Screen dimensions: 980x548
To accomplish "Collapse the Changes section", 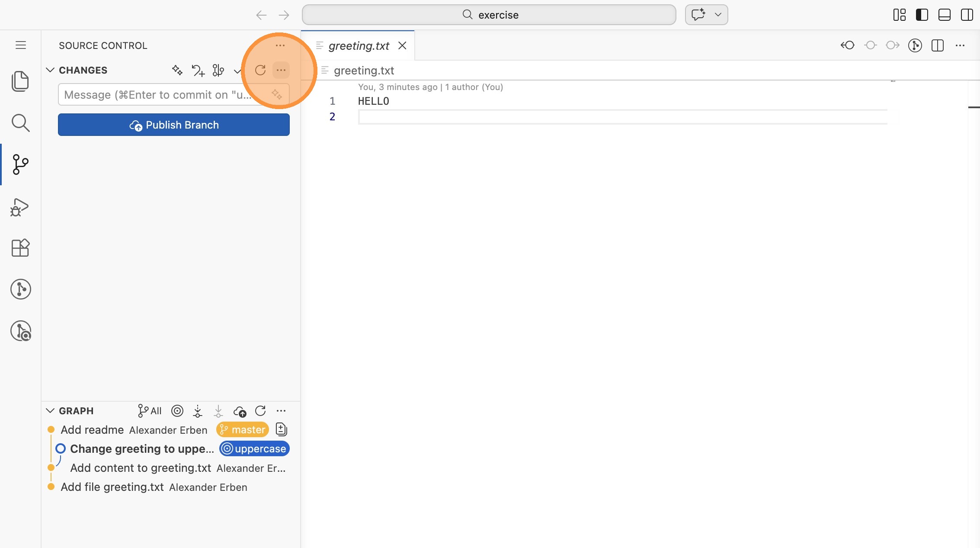I will 50,70.
